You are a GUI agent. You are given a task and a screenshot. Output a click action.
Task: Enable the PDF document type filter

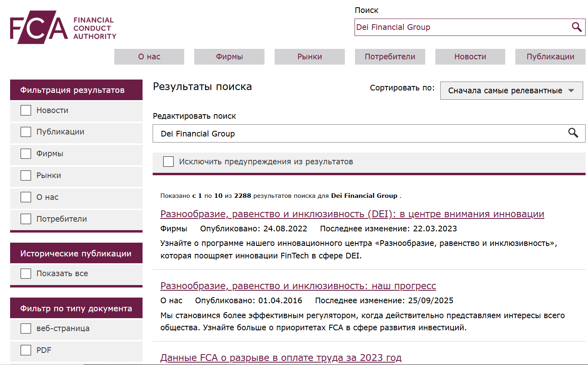click(26, 350)
